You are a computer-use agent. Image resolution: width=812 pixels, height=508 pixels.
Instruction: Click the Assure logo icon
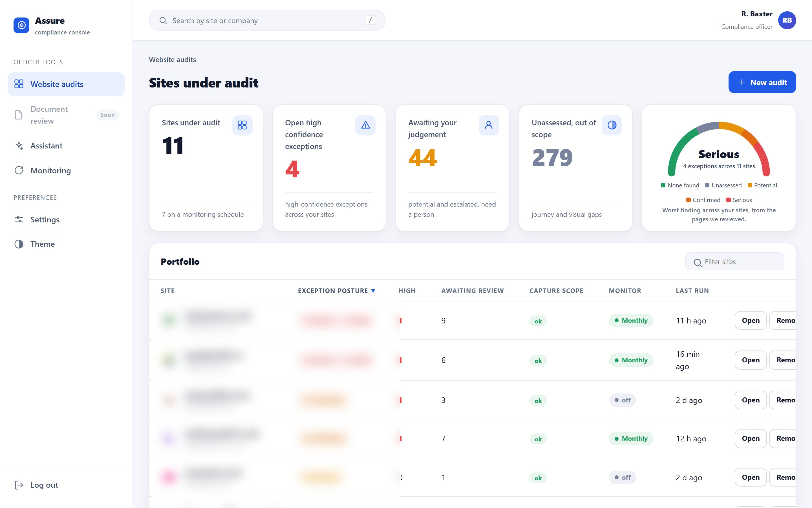coord(21,25)
